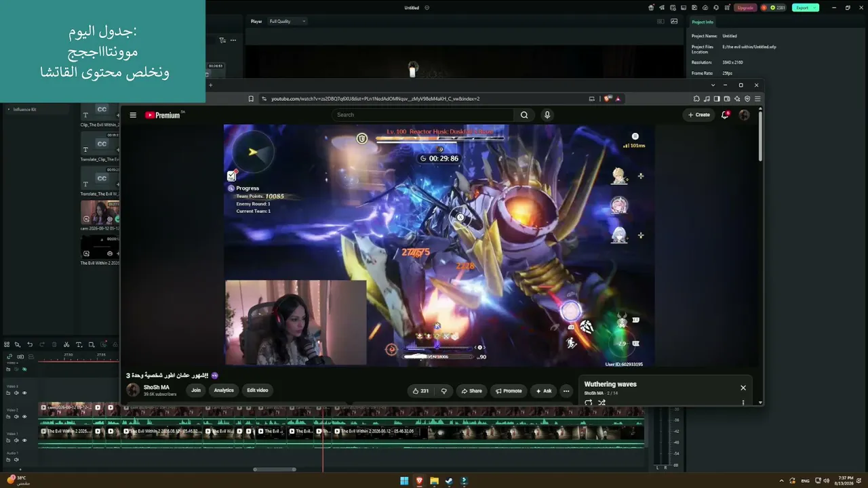
Task: Mute the Video 1 track
Action: click(x=17, y=441)
